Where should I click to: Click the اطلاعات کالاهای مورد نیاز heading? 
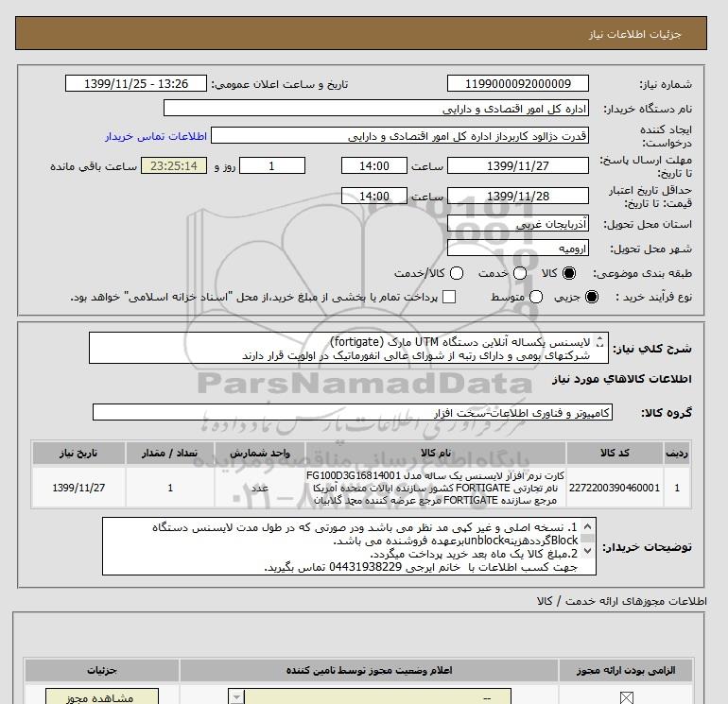click(x=622, y=379)
